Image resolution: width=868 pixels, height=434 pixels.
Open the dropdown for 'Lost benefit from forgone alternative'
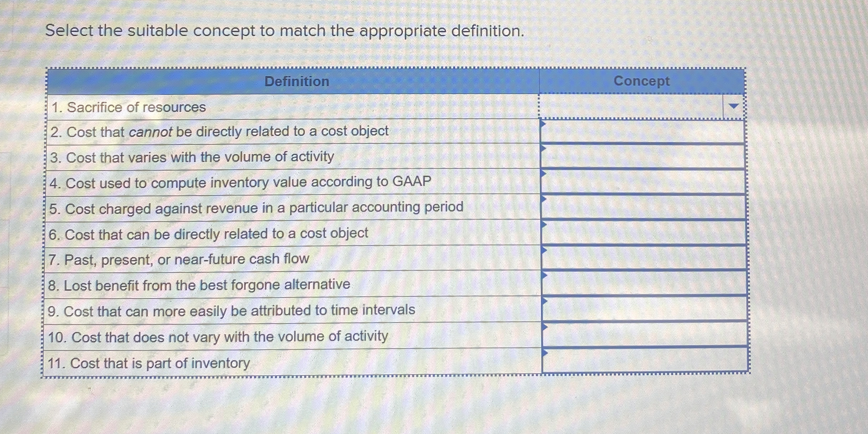pos(640,285)
